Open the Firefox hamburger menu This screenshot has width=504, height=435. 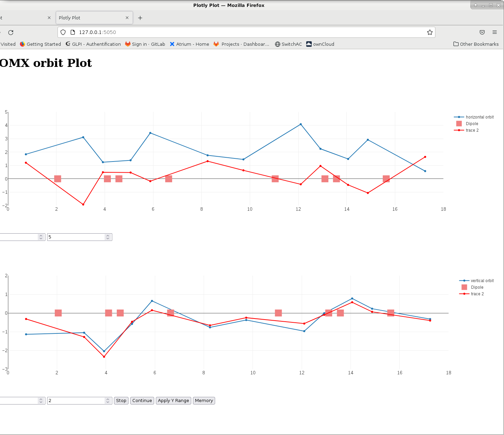(x=494, y=32)
